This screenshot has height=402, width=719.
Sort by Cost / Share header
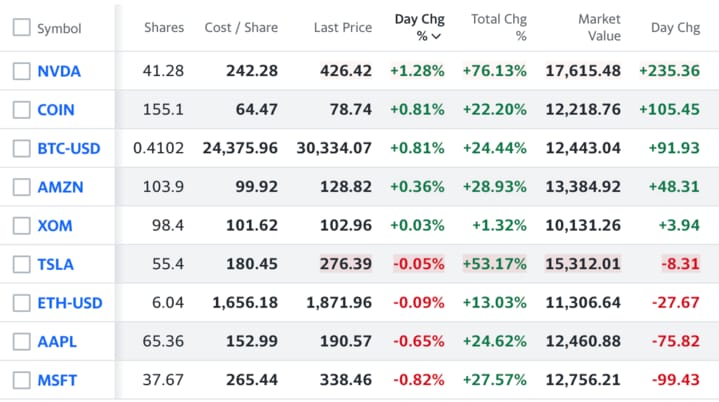coord(241,27)
